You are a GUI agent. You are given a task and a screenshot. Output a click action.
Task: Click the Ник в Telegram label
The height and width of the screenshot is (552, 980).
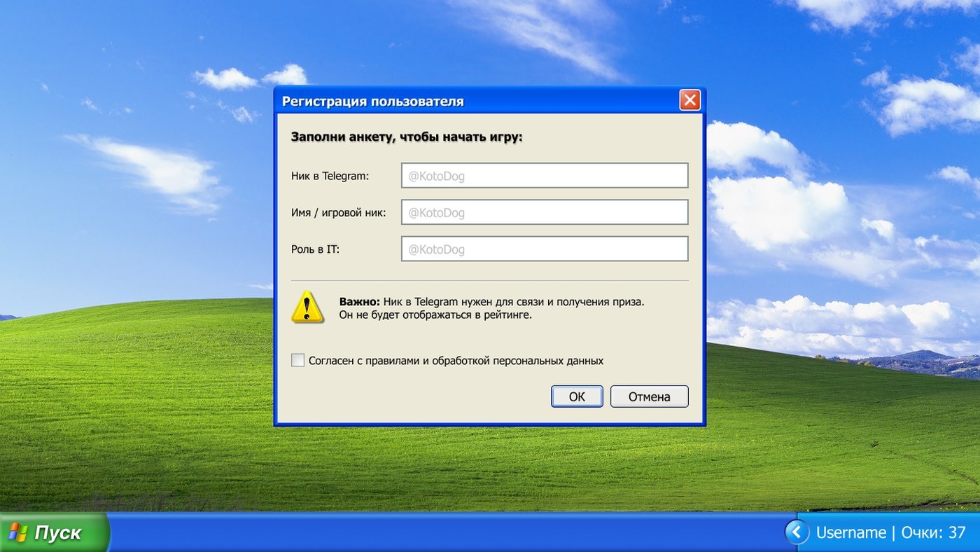(x=330, y=176)
